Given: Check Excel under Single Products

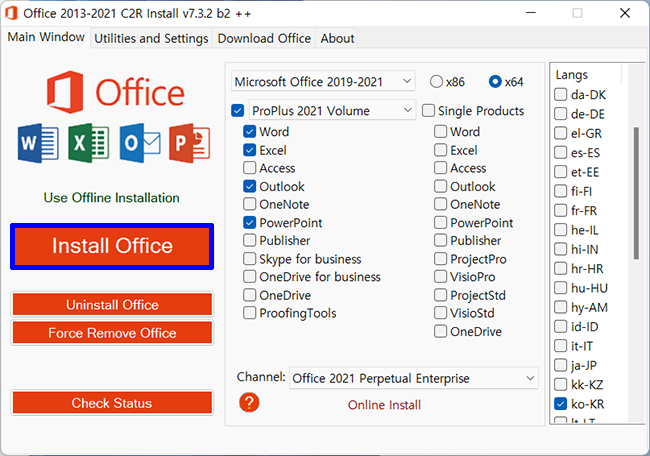Looking at the screenshot, I should click(440, 150).
